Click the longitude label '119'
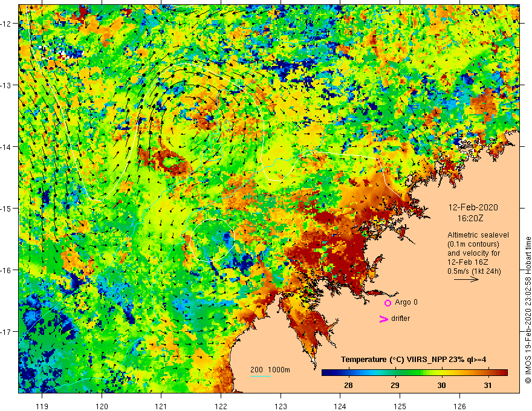 coord(42,406)
